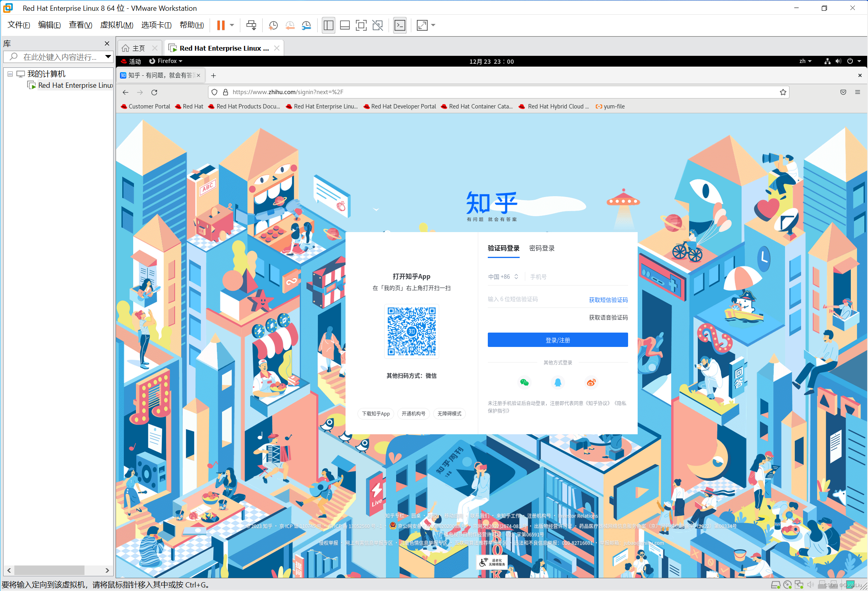Click the power icon in GNOME top bar
Viewport: 868px width, 591px height.
tap(850, 61)
